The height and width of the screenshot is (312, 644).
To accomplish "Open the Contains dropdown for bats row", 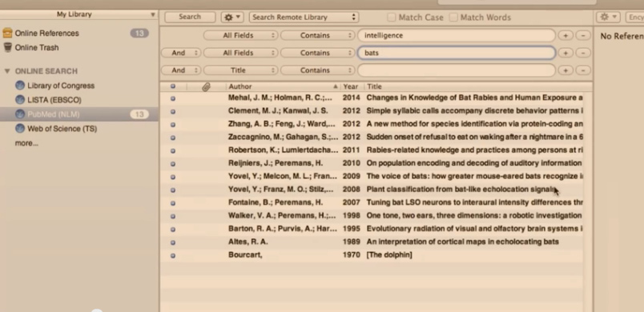I will [317, 53].
